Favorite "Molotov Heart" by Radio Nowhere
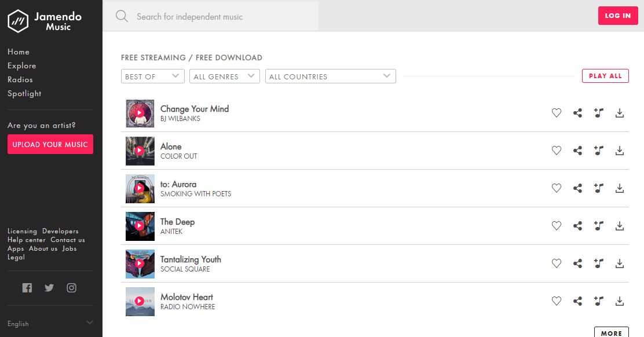Screen dimensions: 644x337 (557, 301)
